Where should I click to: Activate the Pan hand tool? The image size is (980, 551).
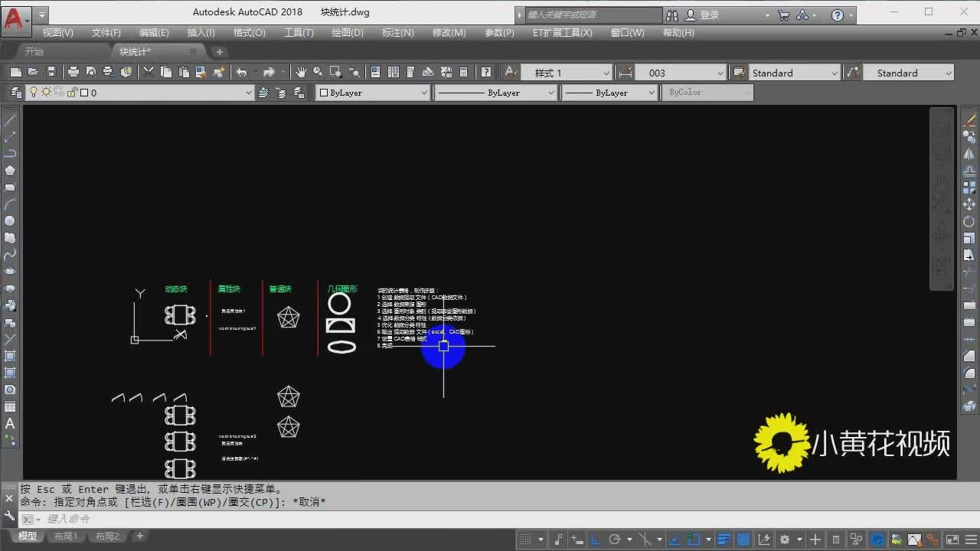[x=301, y=72]
